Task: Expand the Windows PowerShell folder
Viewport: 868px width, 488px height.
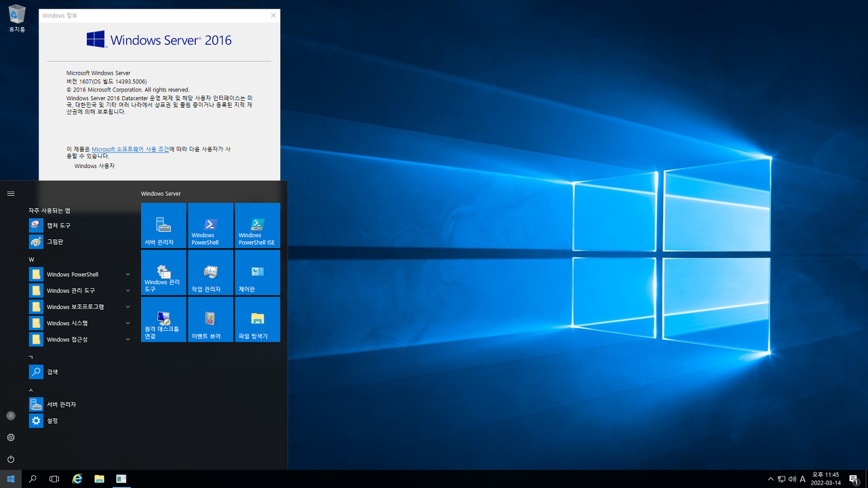Action: 81,274
